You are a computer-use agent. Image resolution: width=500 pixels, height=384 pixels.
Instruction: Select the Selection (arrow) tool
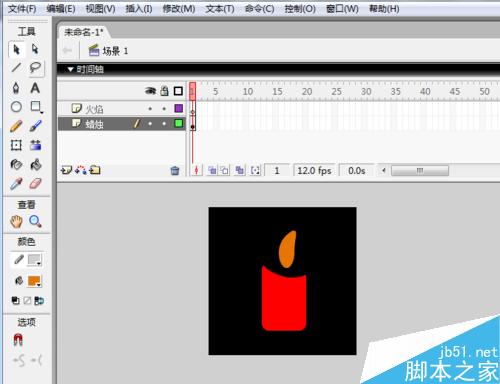click(x=16, y=49)
